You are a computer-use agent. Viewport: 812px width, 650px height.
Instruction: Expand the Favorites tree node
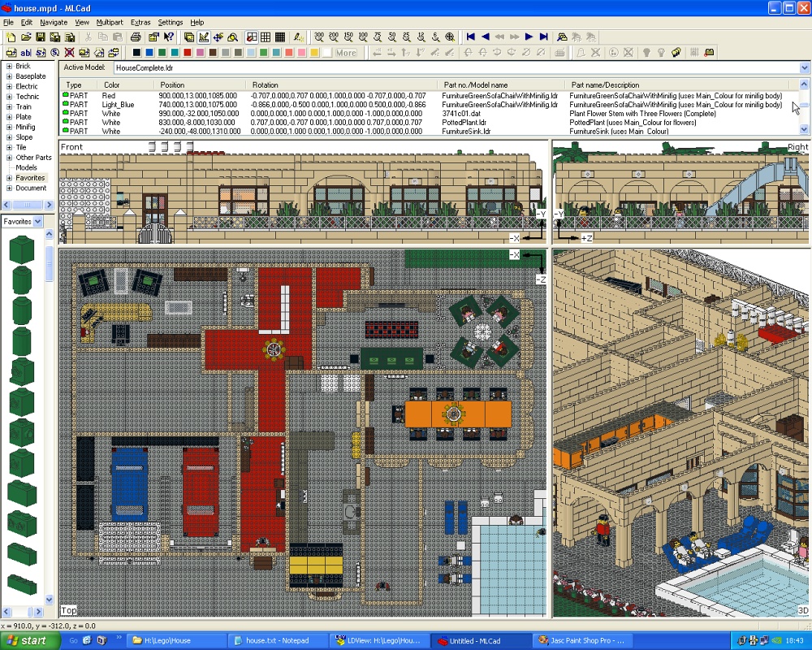tap(9, 178)
